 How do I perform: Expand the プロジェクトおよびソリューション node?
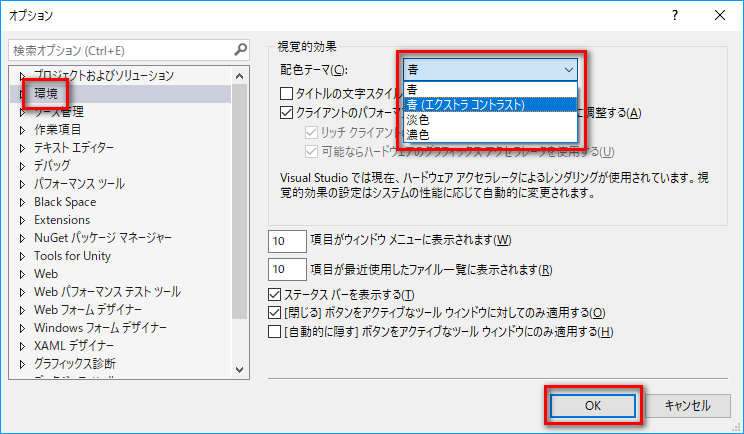(x=22, y=75)
